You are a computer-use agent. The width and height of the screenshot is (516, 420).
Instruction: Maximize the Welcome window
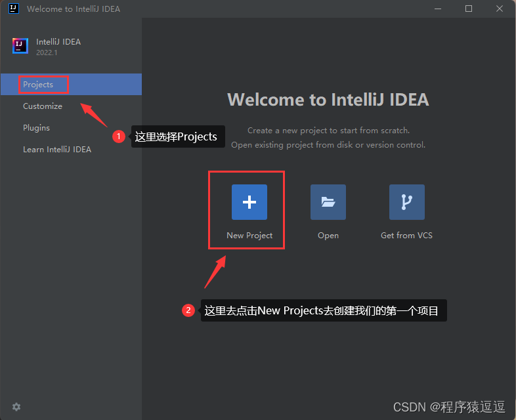click(469, 9)
